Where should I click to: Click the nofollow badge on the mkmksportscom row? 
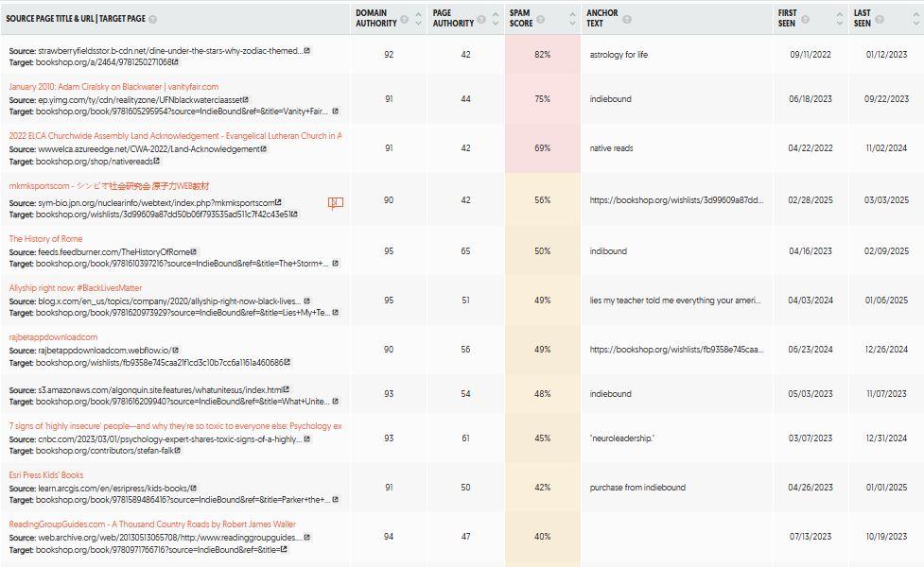tap(336, 203)
